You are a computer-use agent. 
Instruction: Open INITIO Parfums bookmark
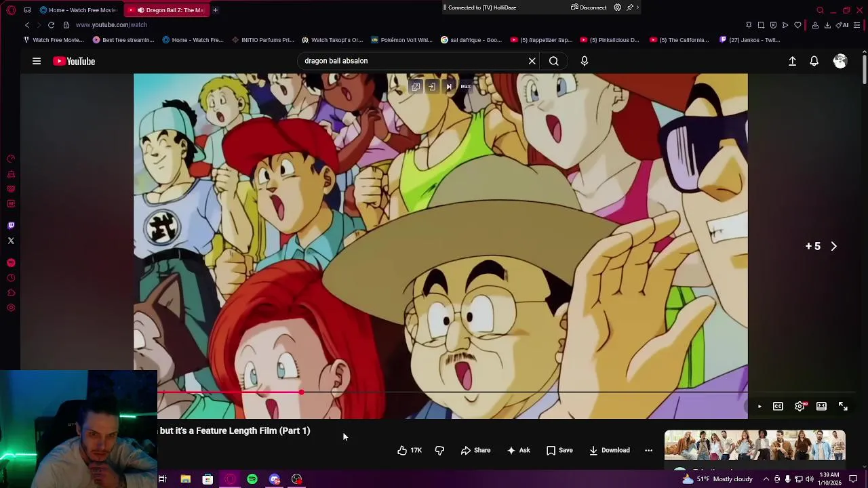coord(262,40)
